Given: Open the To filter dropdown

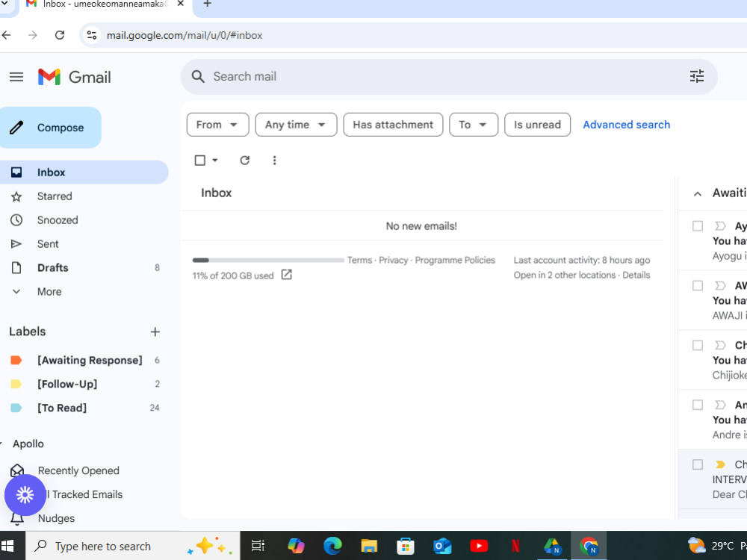Looking at the screenshot, I should 474,125.
